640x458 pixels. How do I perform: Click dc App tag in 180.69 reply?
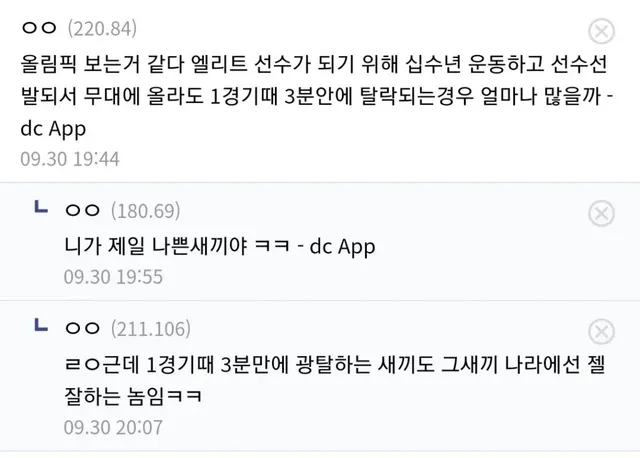point(342,247)
